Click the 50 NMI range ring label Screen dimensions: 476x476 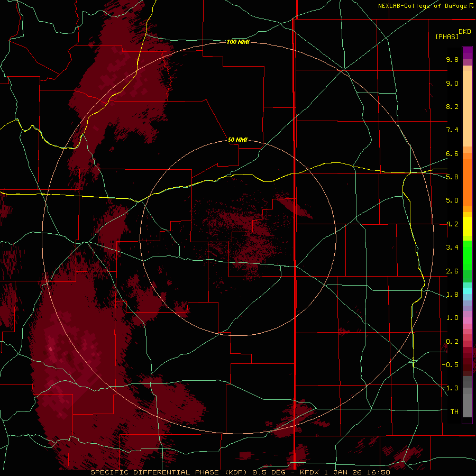point(237,140)
